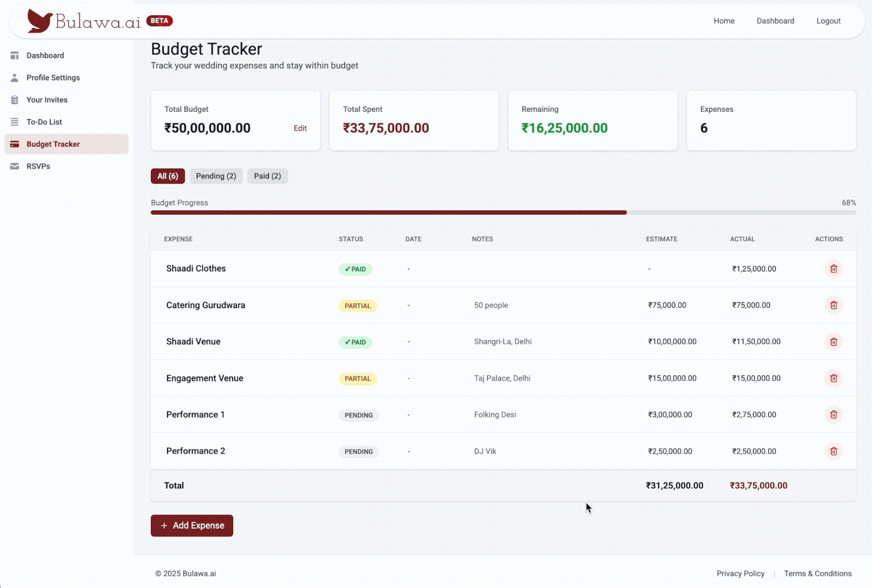Show the All (6) expenses filter
Image resolution: width=872 pixels, height=588 pixels.
tap(168, 176)
